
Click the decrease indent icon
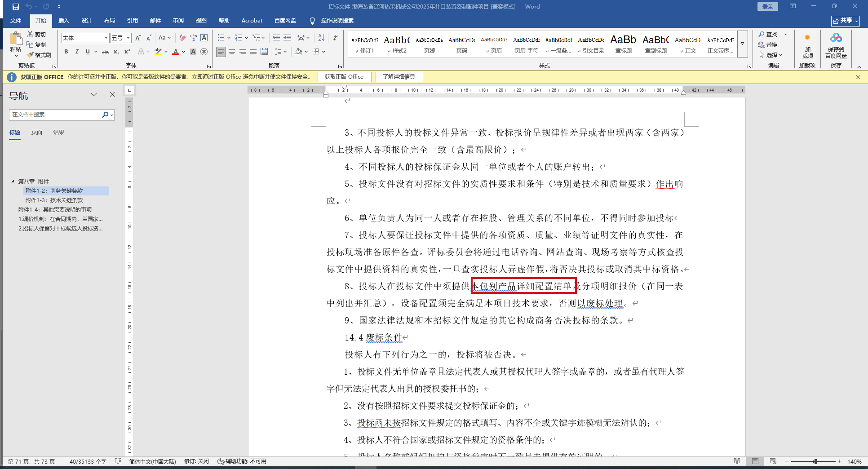click(276, 38)
